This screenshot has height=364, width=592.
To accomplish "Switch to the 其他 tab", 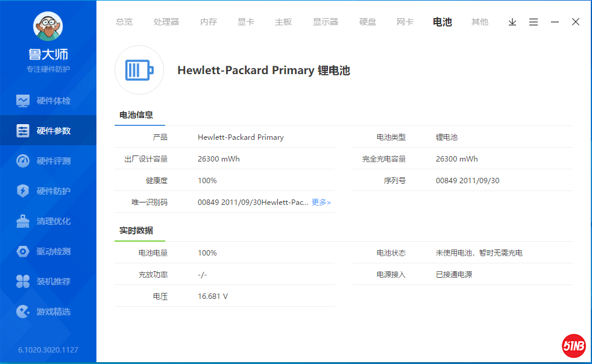I will click(x=479, y=22).
